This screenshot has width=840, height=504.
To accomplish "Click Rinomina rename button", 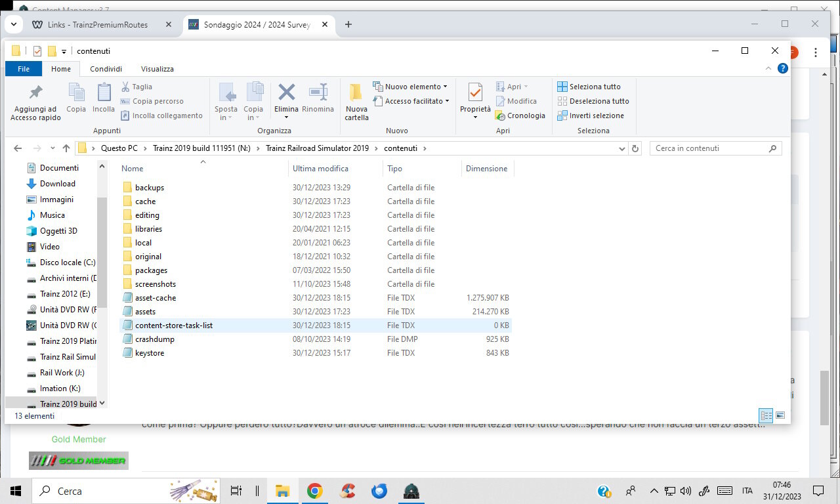I will point(318,98).
